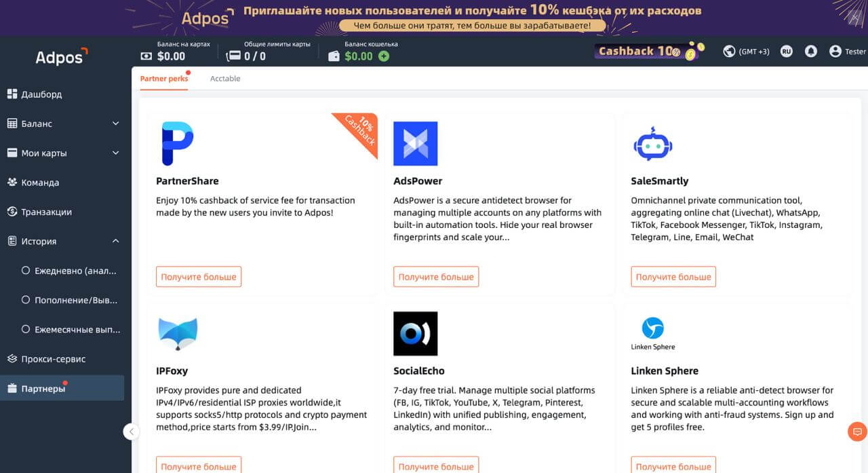Screen dimensions: 868x473
Task: Click the AdsPower logo
Action: tap(416, 144)
